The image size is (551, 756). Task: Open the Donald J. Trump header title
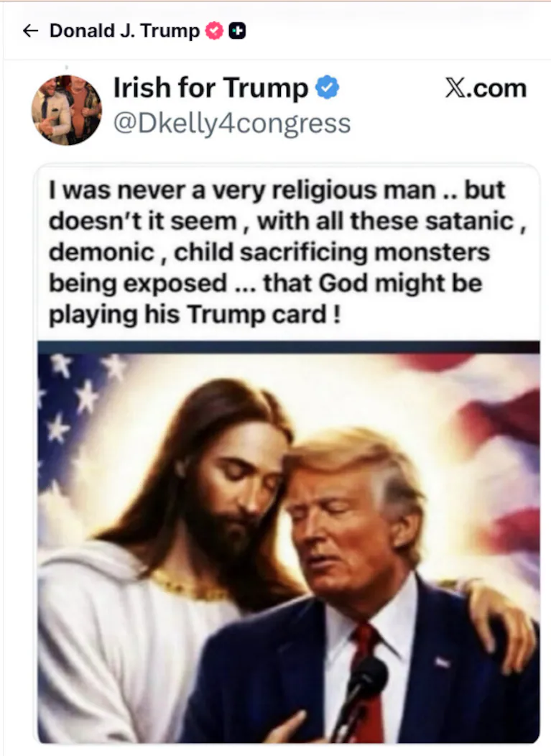tap(124, 31)
